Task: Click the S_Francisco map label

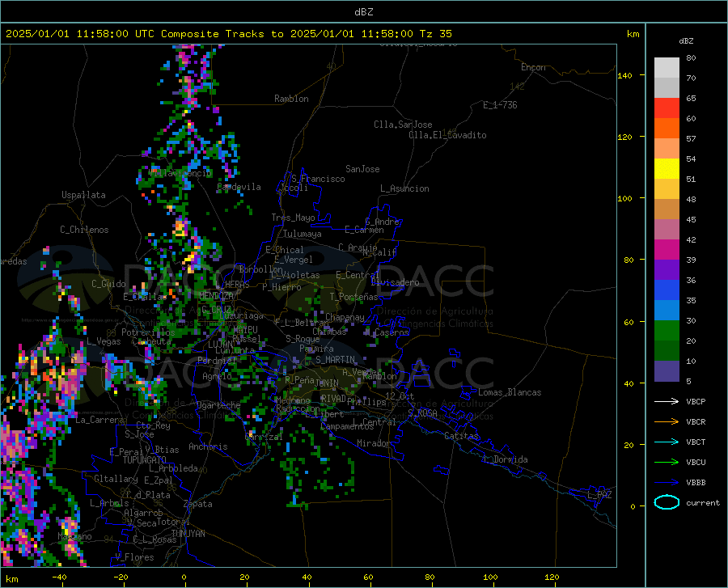Action: 318,179
